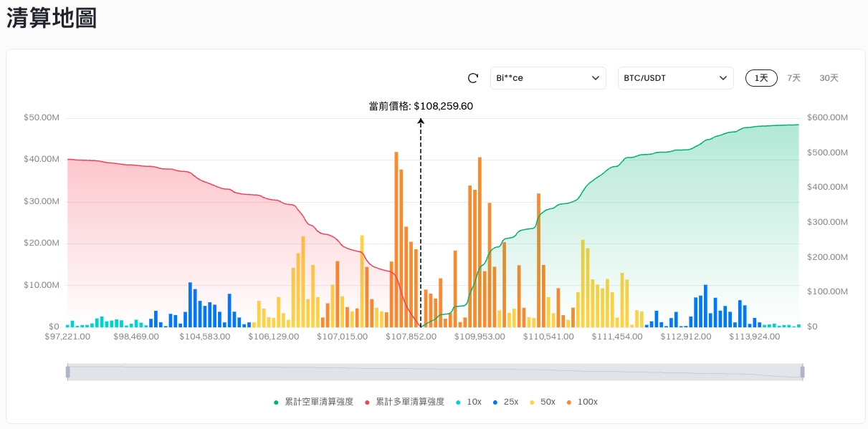The height and width of the screenshot is (429, 868).
Task: Switch to the 7天 time range
Action: [x=793, y=78]
